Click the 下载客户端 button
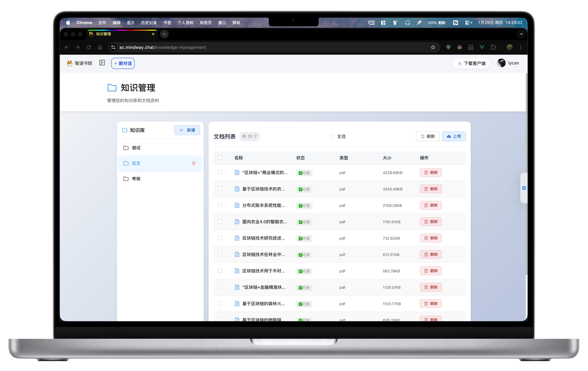This screenshot has width=588, height=371. (471, 63)
